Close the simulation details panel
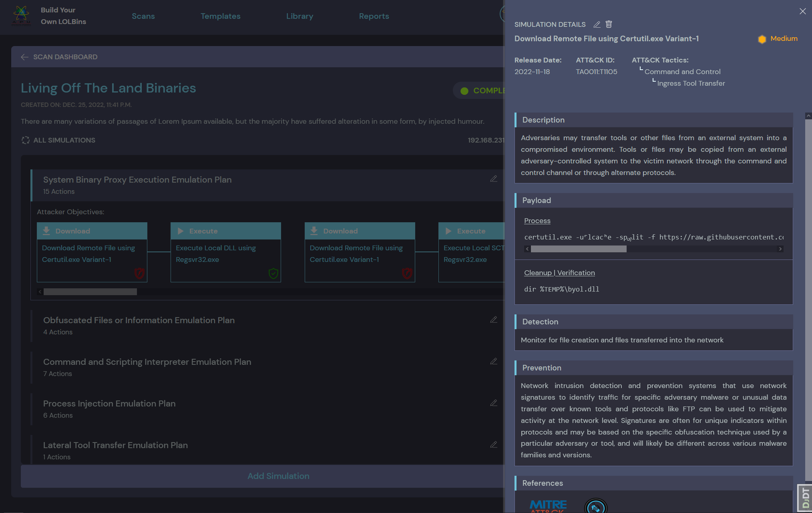 (802, 11)
